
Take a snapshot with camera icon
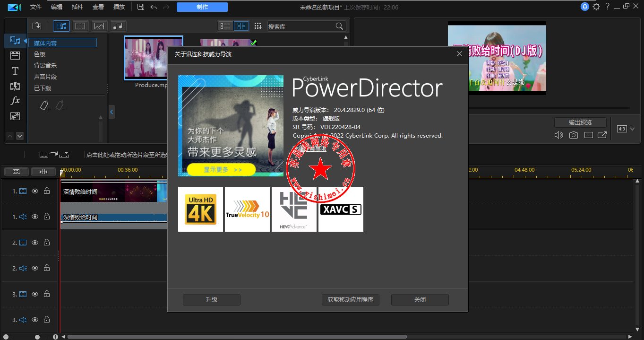coord(573,135)
